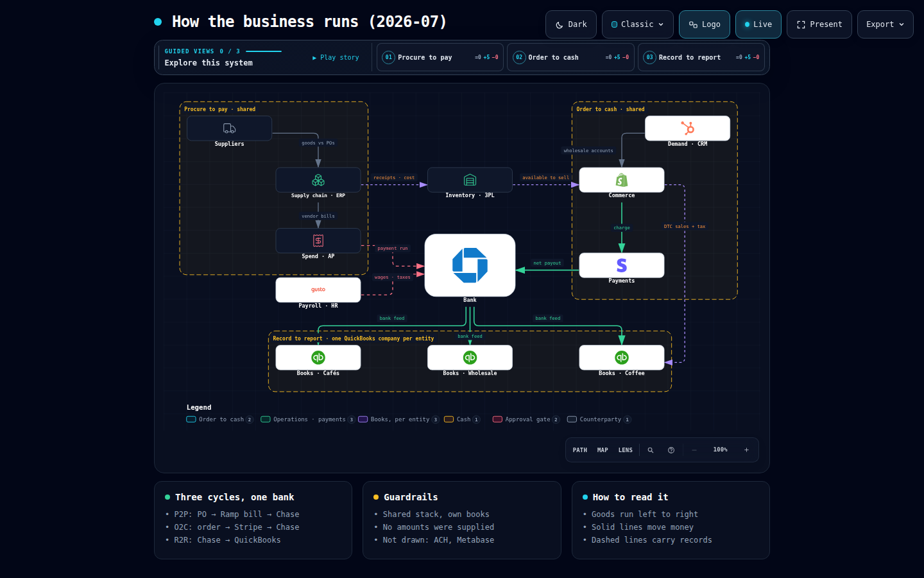The width and height of the screenshot is (924, 578).
Task: Click the 'payment run' edge label
Action: pyautogui.click(x=393, y=249)
